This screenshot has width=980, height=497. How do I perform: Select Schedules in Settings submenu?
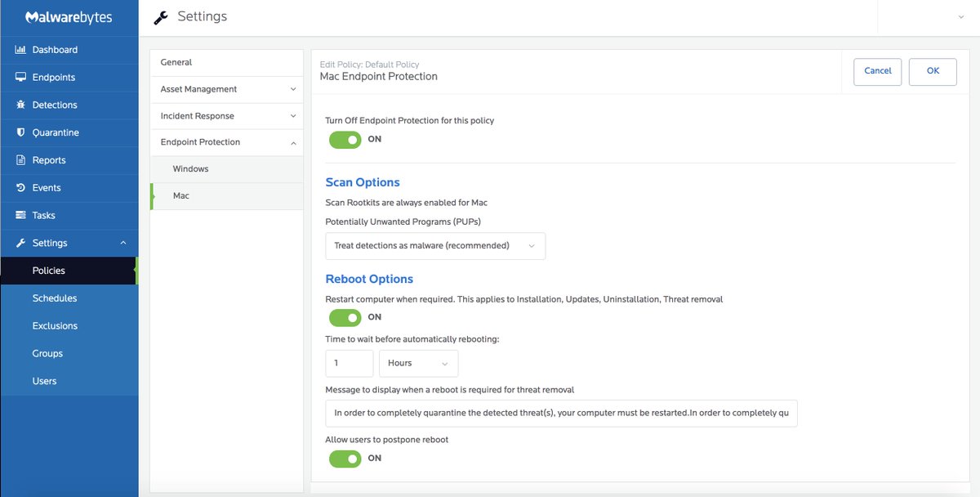(69, 298)
